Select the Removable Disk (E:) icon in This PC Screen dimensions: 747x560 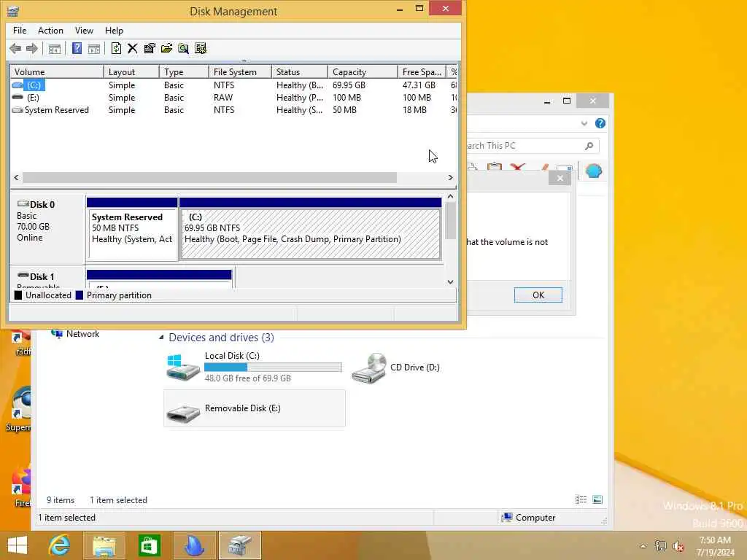(x=183, y=413)
